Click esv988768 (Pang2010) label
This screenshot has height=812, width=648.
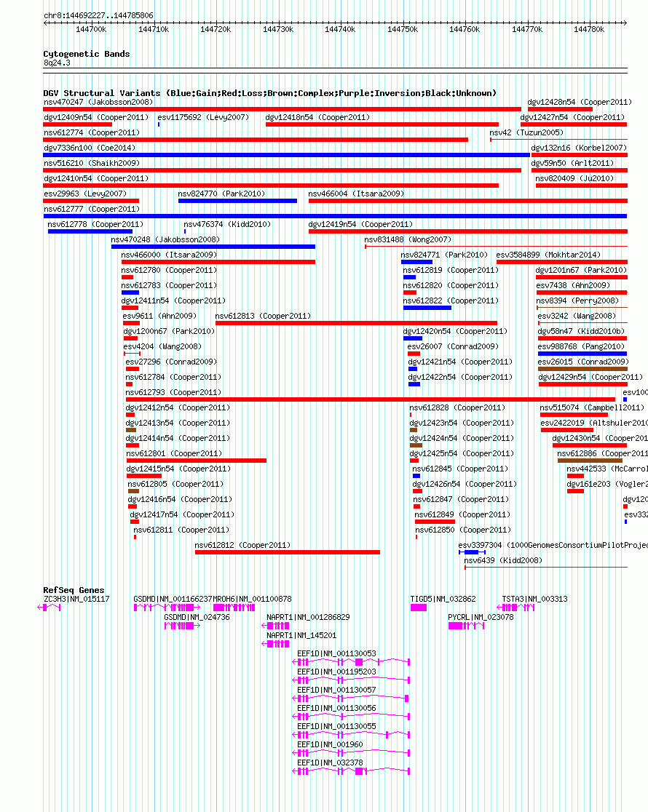581,346
